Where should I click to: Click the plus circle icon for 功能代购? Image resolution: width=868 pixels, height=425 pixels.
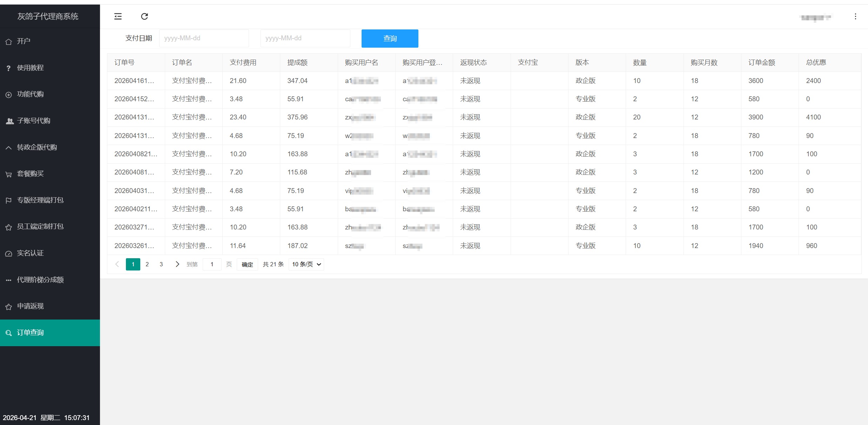click(9, 95)
